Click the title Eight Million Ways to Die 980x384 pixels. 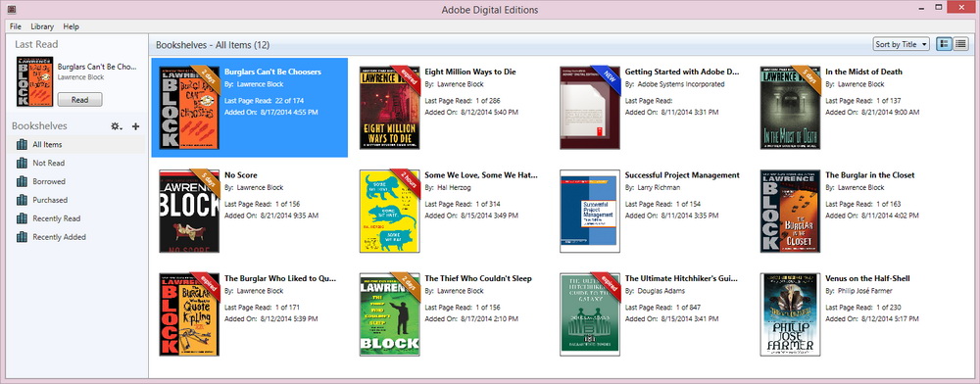(470, 72)
